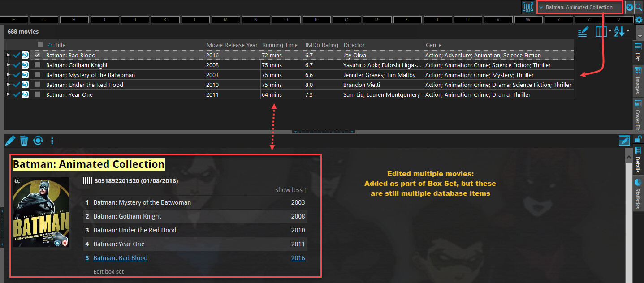Open the A-Z sort order dropdown

(622, 32)
